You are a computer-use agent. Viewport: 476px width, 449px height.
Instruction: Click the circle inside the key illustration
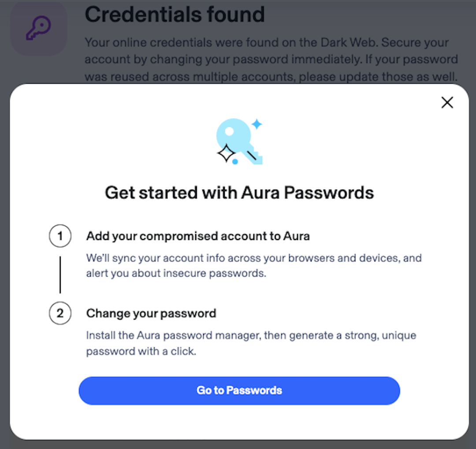tap(229, 132)
